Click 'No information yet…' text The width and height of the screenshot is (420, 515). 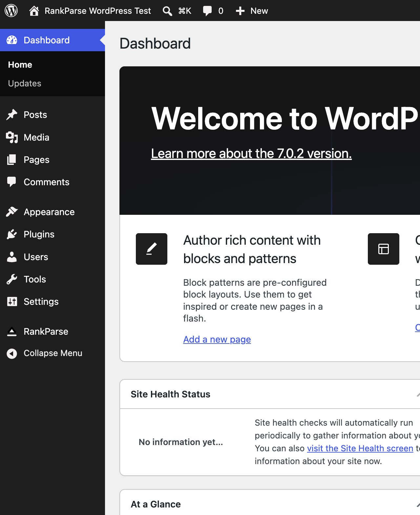181,442
